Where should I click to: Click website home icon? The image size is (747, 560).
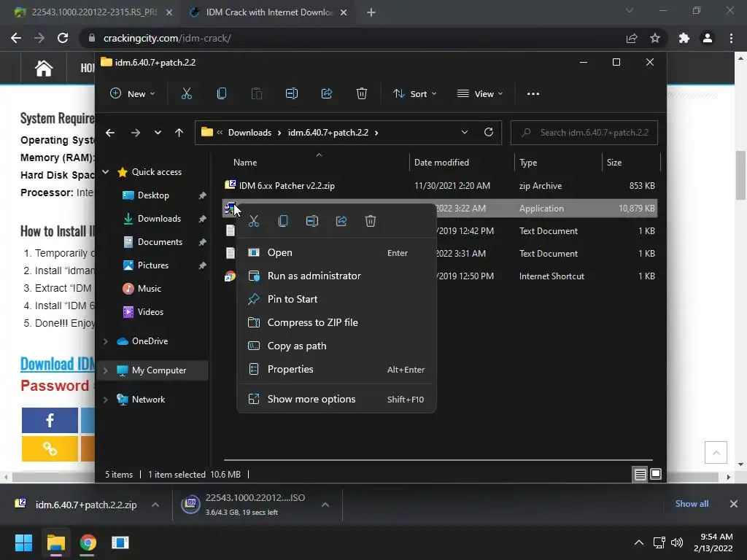point(43,69)
